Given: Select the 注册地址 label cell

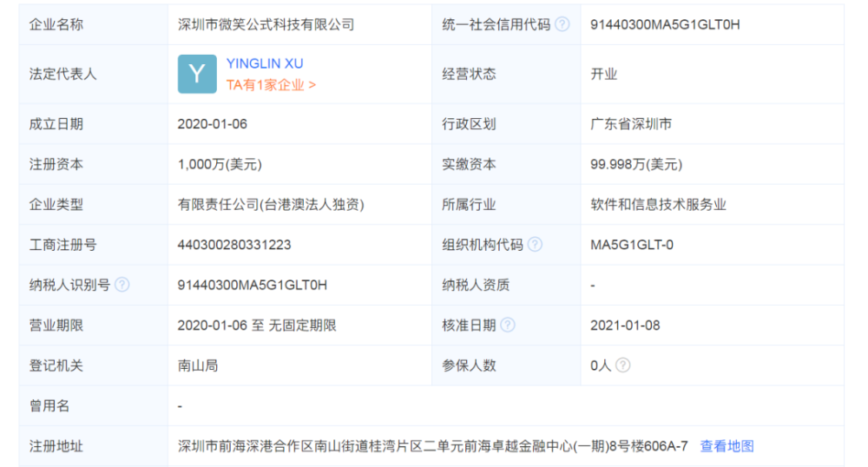Looking at the screenshot, I should pos(94,446).
